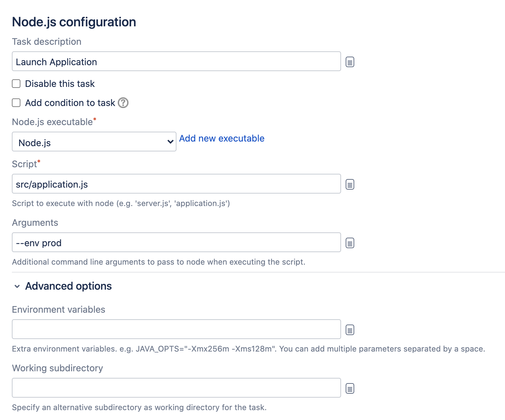Open variable picker beside Environment variables field
Image resolution: width=505 pixels, height=420 pixels.
tap(350, 330)
